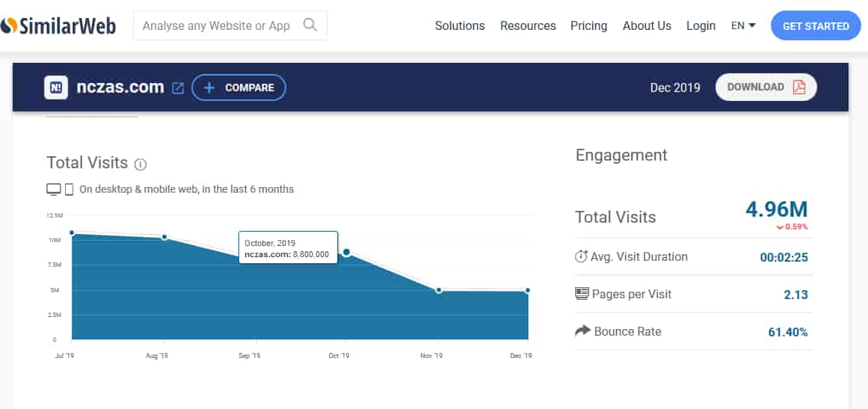The height and width of the screenshot is (409, 868).
Task: Expand the EN language dropdown
Action: click(743, 25)
